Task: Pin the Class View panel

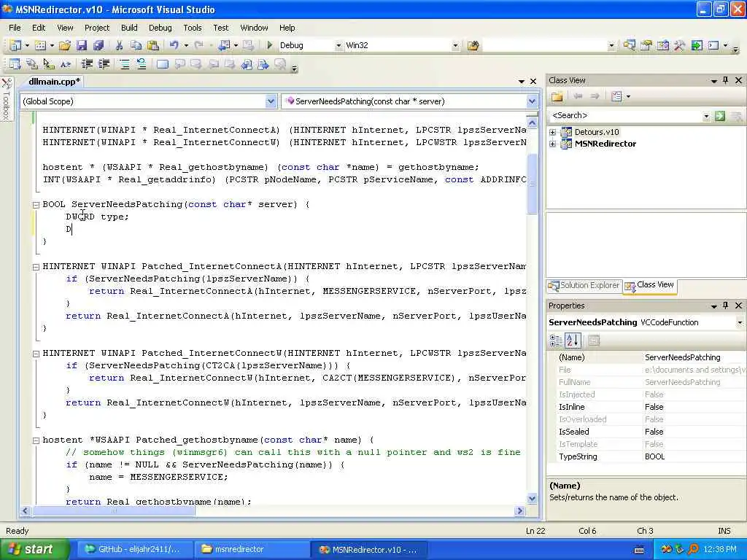Action: coord(726,80)
